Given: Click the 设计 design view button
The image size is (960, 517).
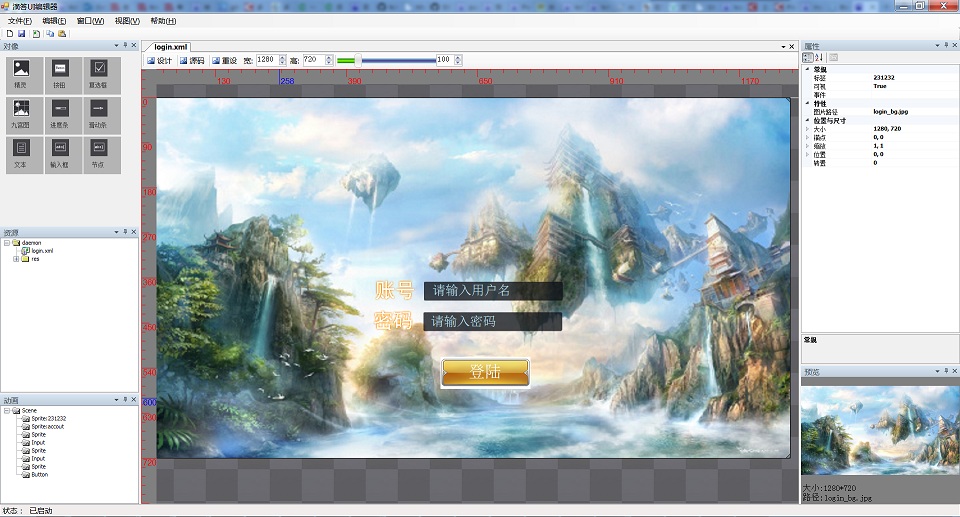Looking at the screenshot, I should pyautogui.click(x=159, y=60).
